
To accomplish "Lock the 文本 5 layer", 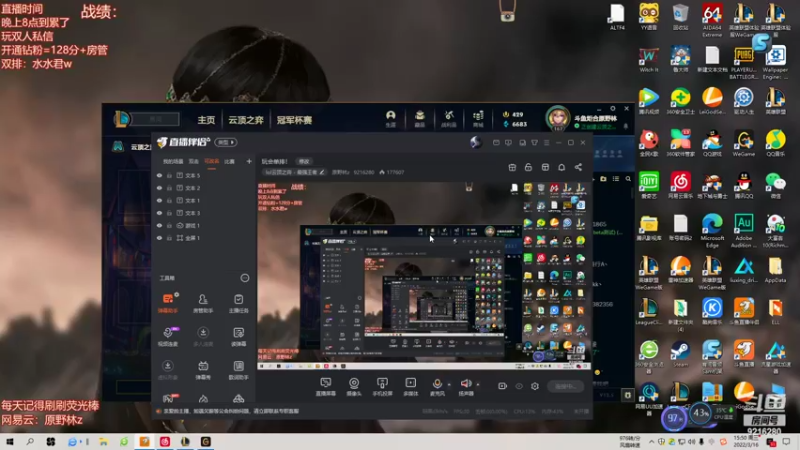I will [169, 176].
